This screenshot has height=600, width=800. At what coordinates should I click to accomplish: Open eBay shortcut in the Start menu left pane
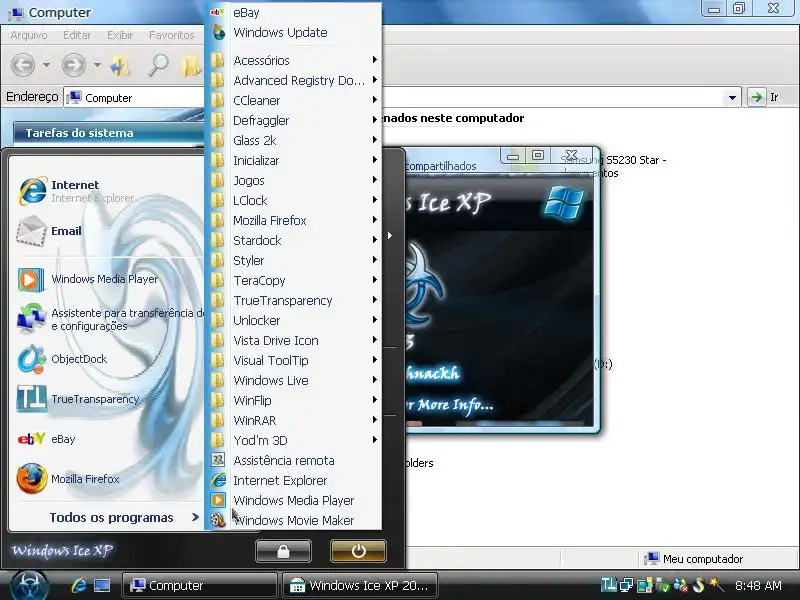coord(47,439)
